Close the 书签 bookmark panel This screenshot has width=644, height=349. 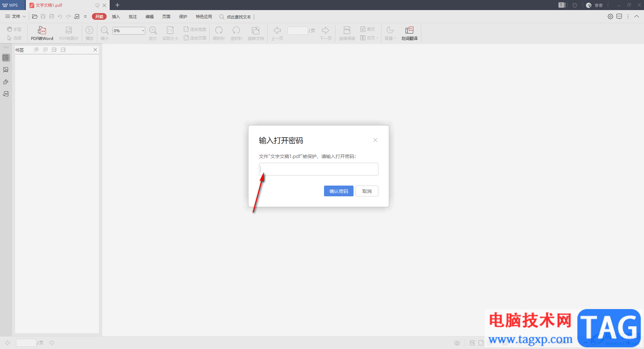95,50
